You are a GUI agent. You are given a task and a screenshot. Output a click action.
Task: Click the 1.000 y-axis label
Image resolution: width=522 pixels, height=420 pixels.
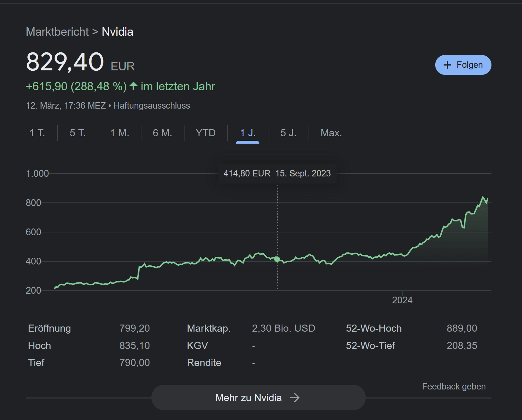pyautogui.click(x=37, y=174)
